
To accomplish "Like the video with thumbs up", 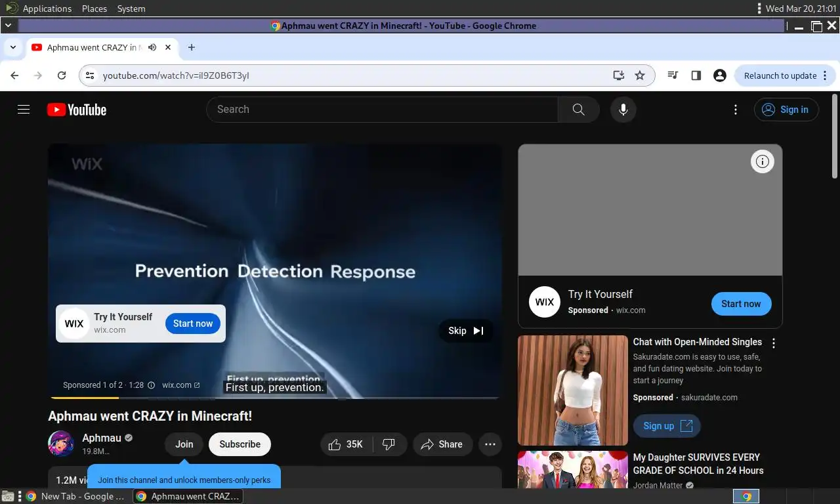I will (x=346, y=444).
